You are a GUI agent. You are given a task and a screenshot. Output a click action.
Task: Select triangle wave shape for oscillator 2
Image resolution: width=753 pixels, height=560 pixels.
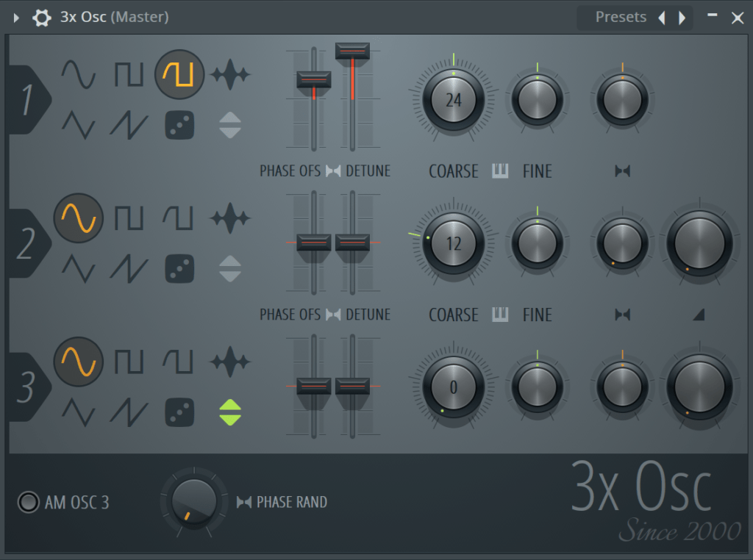(x=78, y=268)
